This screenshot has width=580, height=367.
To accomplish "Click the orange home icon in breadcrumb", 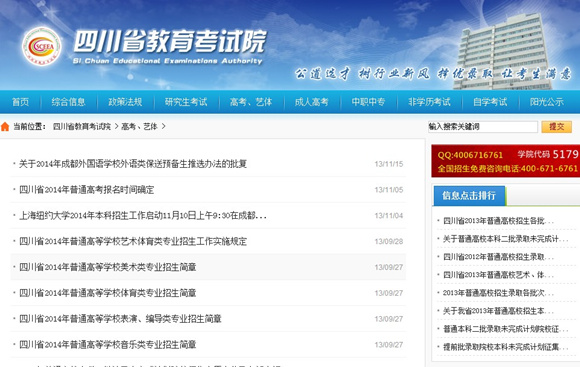I will [x=5, y=127].
